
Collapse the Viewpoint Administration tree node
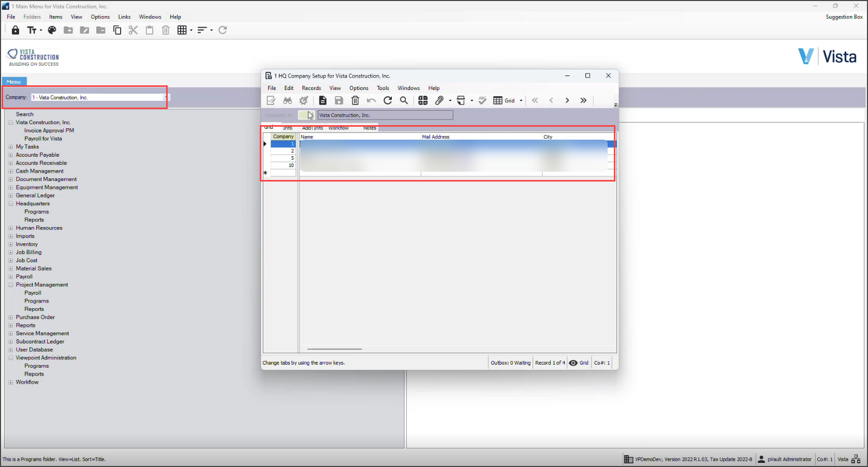pyautogui.click(x=11, y=358)
